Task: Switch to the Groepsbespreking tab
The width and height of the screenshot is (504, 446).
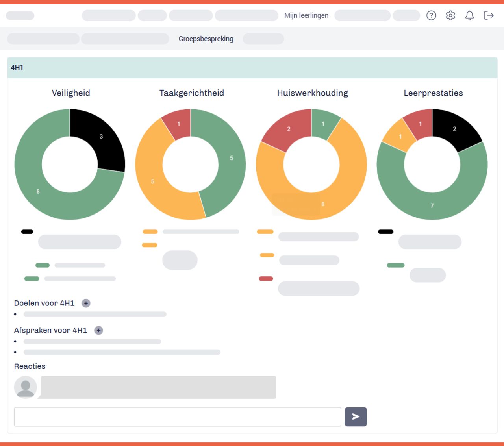Action: click(x=206, y=39)
